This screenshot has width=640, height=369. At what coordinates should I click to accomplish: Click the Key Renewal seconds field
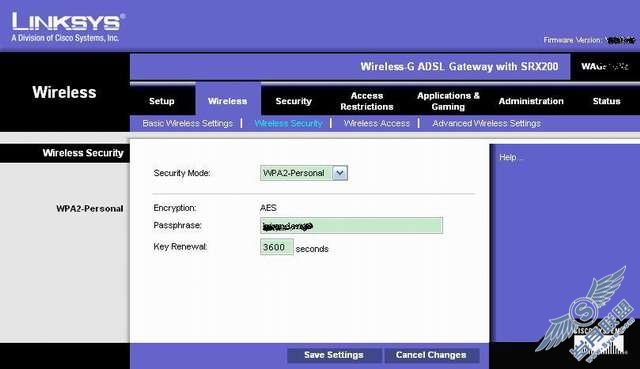[x=277, y=247]
